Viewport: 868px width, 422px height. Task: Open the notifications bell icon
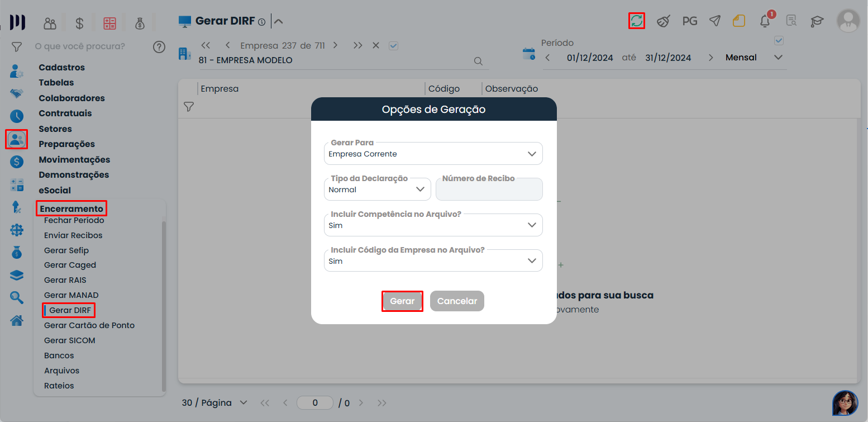click(765, 21)
